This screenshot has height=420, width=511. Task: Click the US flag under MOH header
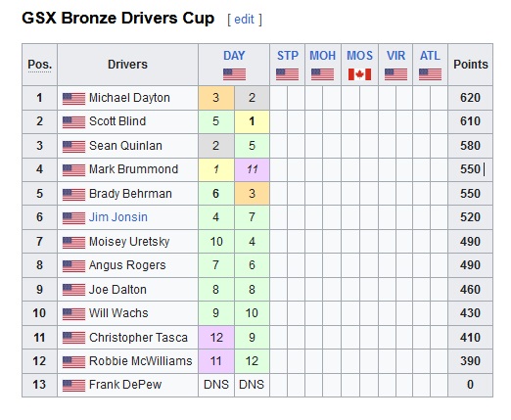(322, 74)
